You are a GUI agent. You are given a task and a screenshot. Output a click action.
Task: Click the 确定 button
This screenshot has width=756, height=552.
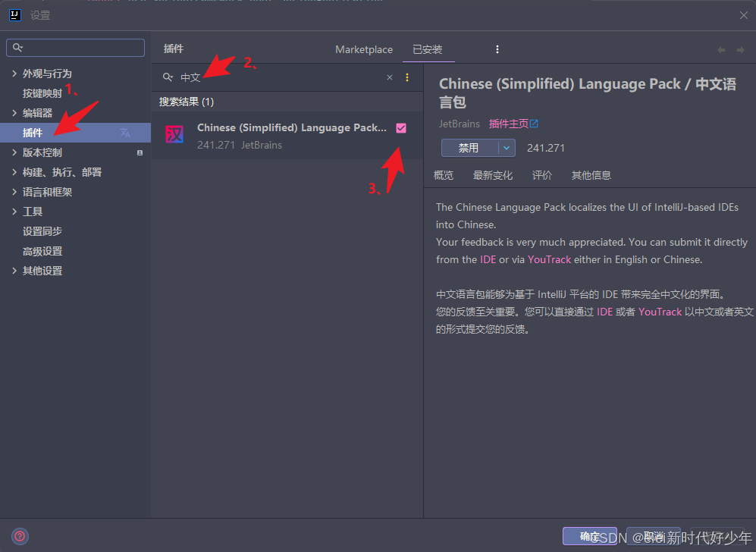point(590,536)
